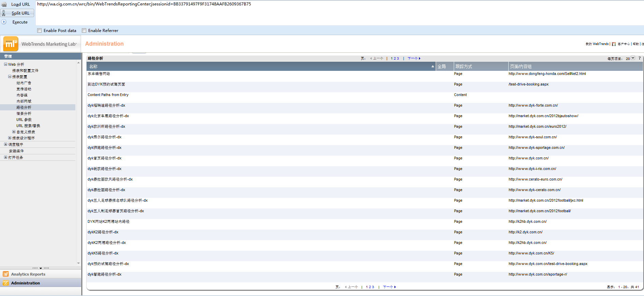Collapse the 报表配置 tree node
Image resolution: width=644 pixels, height=296 pixels.
10,76
